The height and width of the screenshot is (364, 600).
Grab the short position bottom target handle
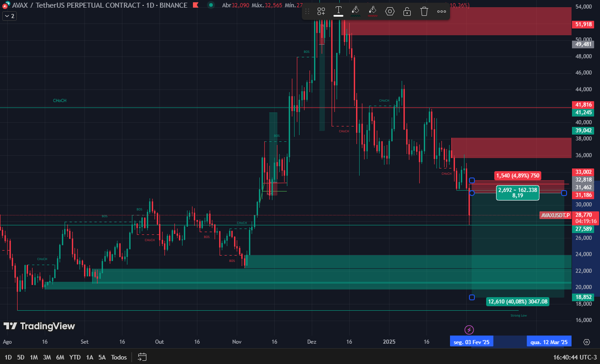tap(471, 297)
